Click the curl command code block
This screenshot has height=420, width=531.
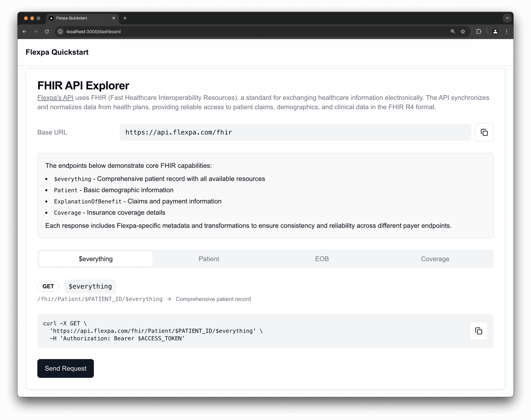[x=265, y=331]
